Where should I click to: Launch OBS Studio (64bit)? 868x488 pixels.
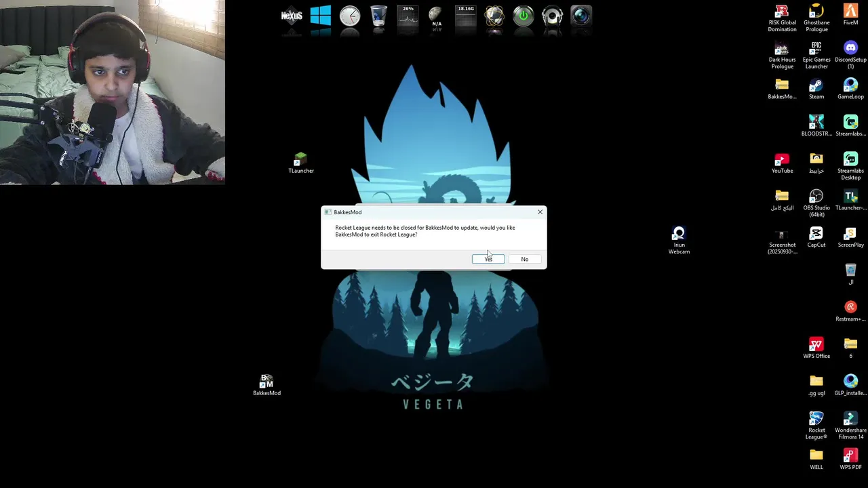(x=816, y=203)
